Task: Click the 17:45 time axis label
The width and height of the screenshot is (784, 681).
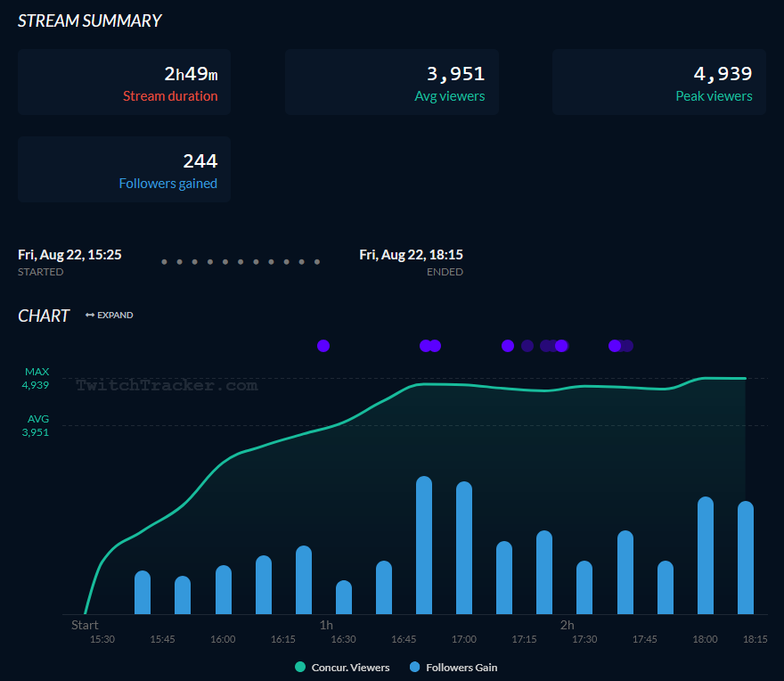Action: (644, 639)
